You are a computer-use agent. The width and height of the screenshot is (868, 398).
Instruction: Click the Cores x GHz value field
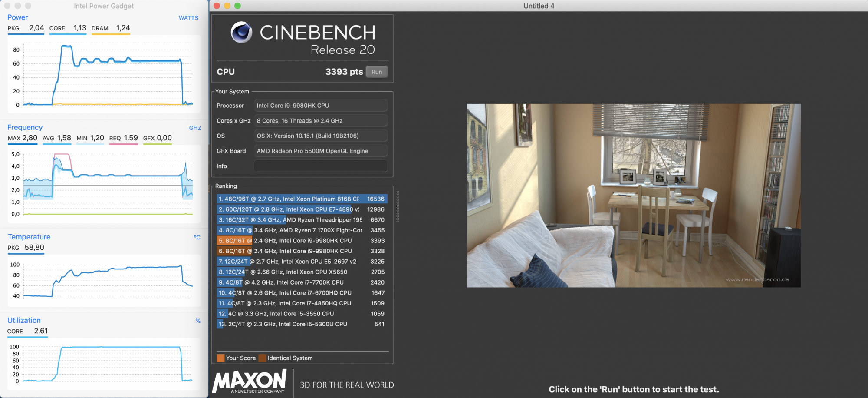coord(321,121)
